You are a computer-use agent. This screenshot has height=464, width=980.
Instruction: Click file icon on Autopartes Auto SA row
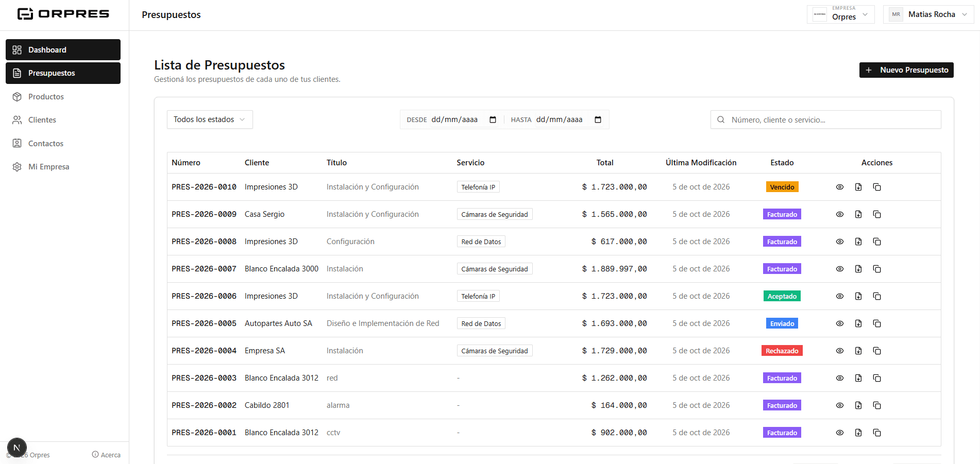858,323
